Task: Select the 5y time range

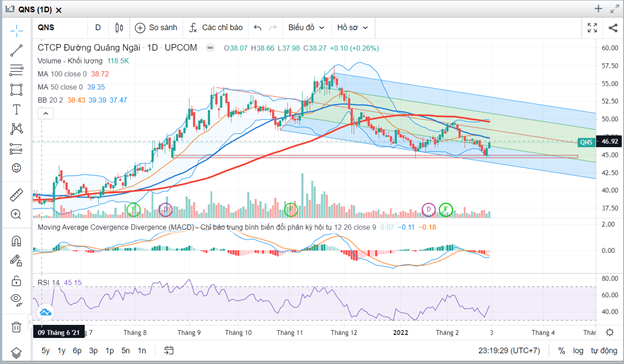Action: coord(45,350)
